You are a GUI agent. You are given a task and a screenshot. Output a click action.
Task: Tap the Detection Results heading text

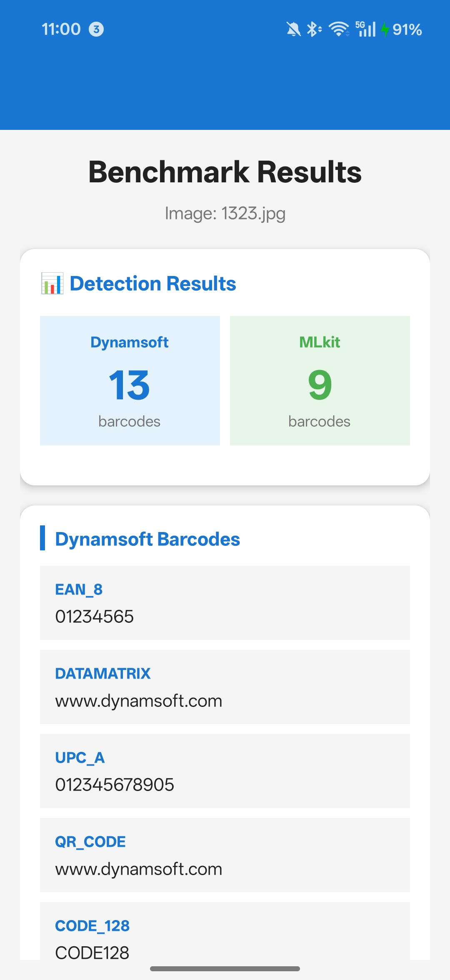pos(153,284)
